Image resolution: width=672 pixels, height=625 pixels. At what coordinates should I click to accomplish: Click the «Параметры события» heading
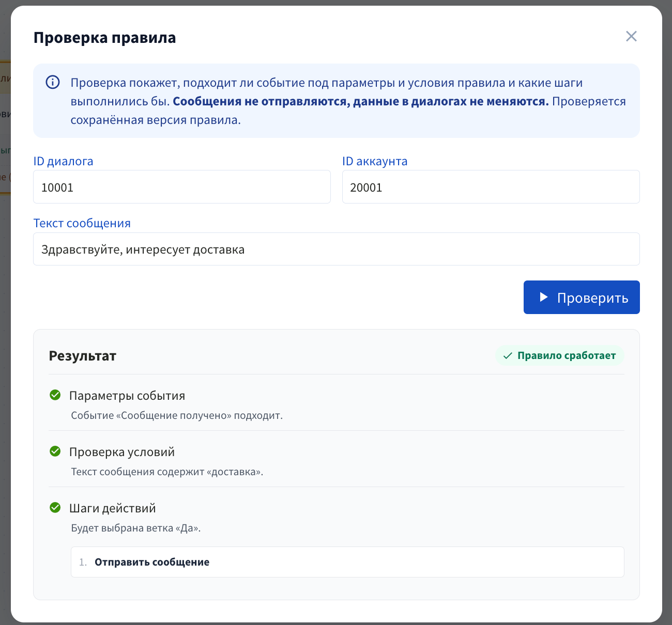(x=127, y=396)
